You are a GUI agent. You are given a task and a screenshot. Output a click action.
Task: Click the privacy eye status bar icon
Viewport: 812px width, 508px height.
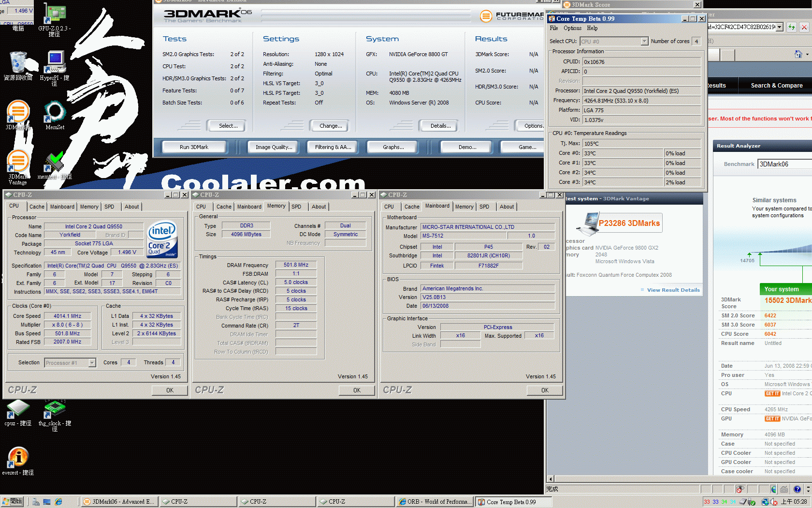point(740,489)
